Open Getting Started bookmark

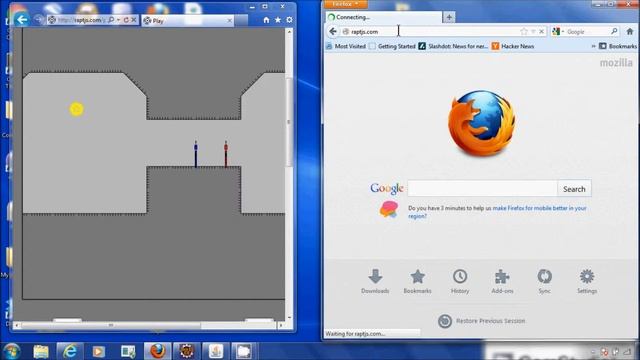point(392,47)
